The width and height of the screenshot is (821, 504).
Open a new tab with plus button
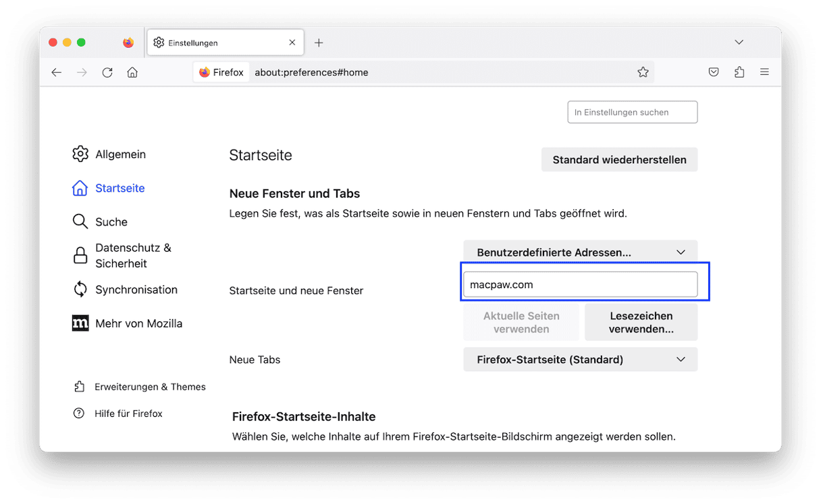tap(319, 43)
